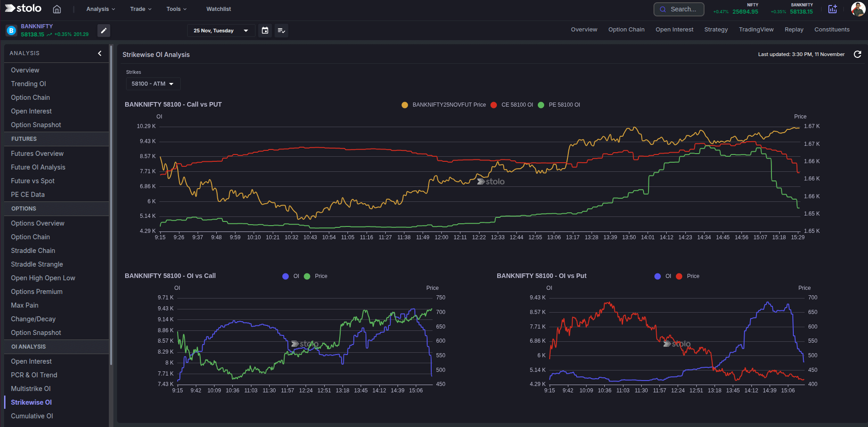Screen dimensions: 868x427
Task: Click the calendar icon next to the date selector
Action: 265,31
